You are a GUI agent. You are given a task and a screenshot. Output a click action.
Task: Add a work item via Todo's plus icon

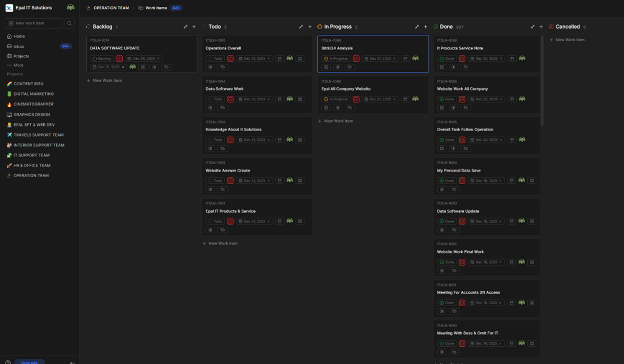pos(310,27)
